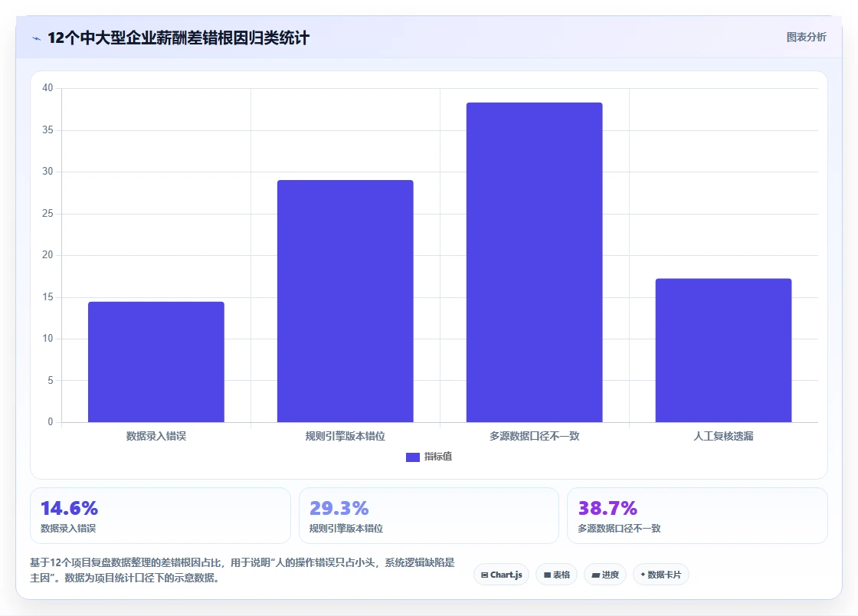
Task: Click the y-axis value 25
Action: pyautogui.click(x=47, y=213)
